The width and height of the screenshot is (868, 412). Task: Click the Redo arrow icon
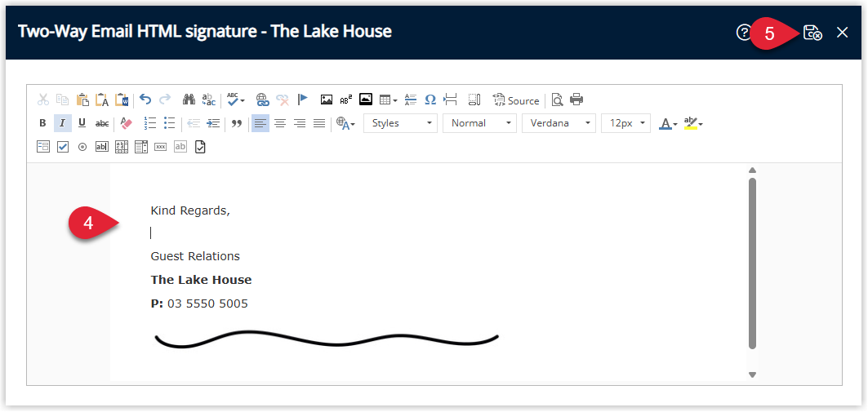(x=165, y=100)
